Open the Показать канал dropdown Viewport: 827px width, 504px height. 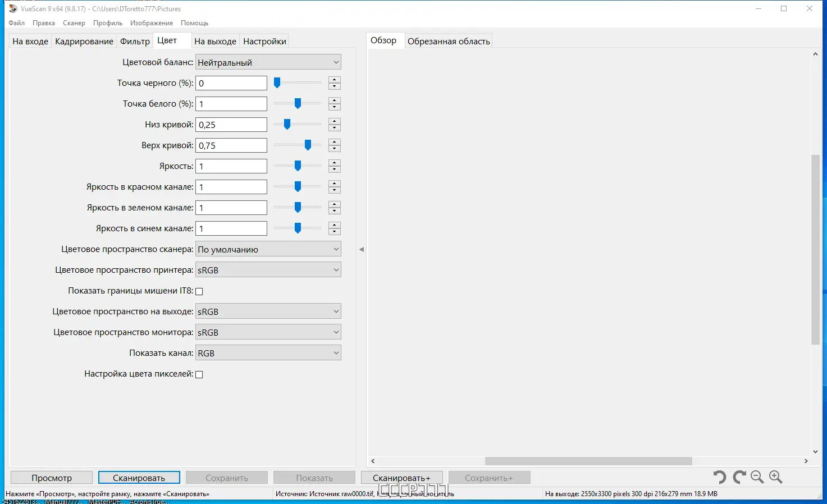click(x=268, y=353)
